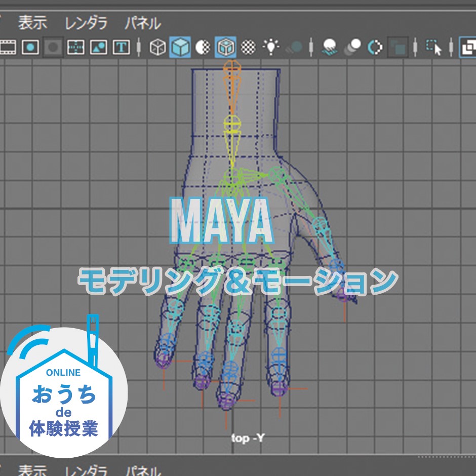
Task: Toggle the Motion Blur icon
Action: tap(353, 48)
